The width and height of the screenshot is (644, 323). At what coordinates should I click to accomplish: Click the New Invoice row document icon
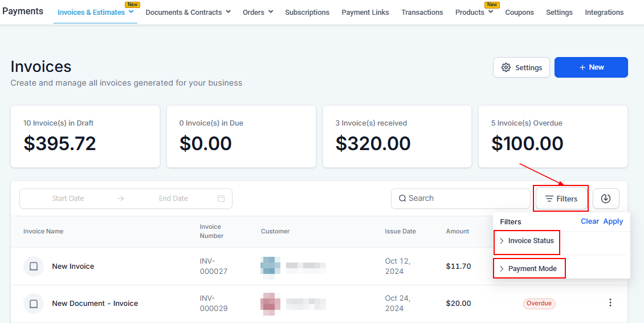(34, 267)
